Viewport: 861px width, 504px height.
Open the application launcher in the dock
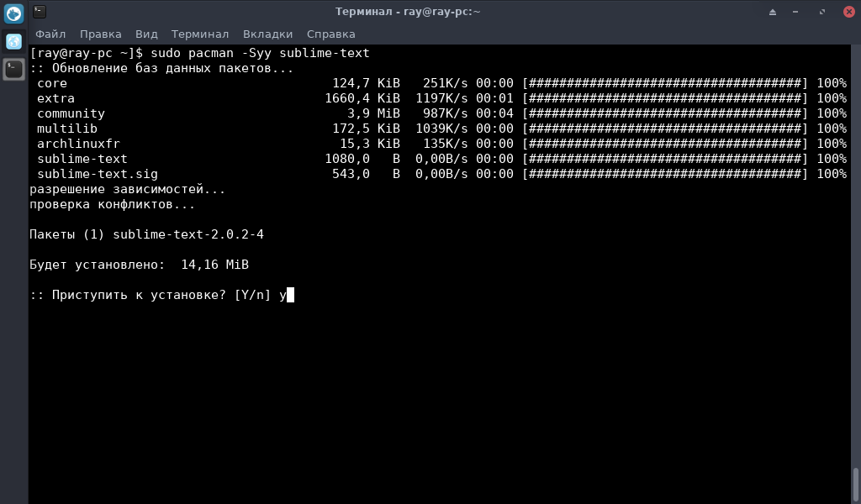[x=13, y=13]
